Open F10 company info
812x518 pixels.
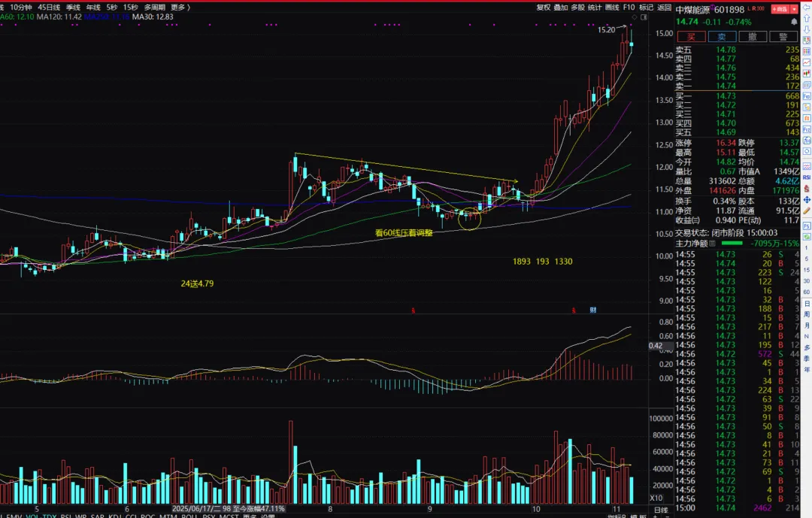[629, 8]
